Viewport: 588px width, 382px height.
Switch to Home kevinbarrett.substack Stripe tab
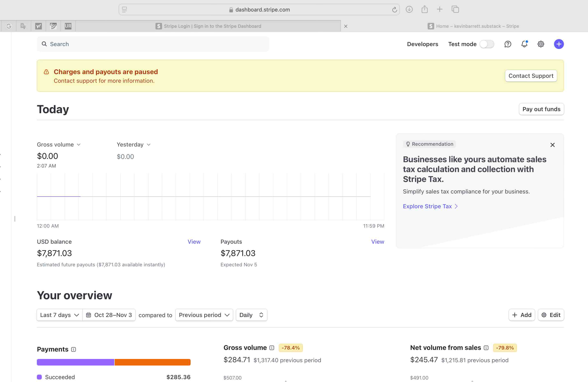coord(473,26)
